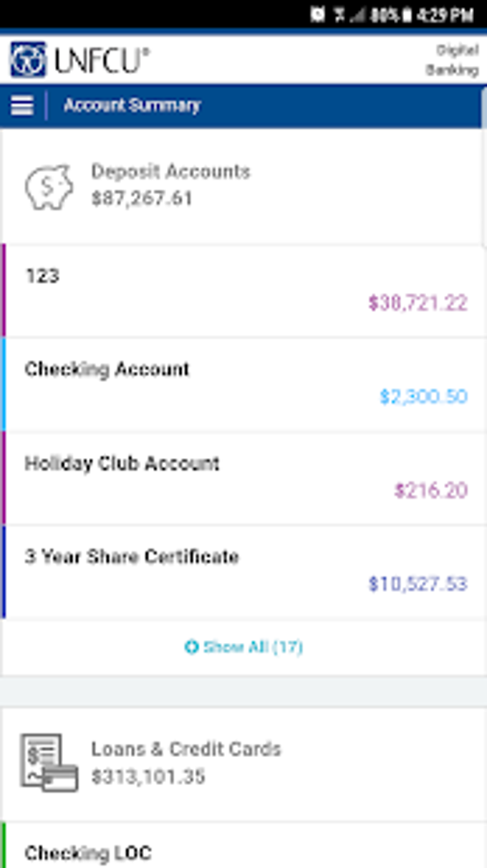Tap the Loans & Credit Cards icon
The image size is (487, 868).
(49, 763)
